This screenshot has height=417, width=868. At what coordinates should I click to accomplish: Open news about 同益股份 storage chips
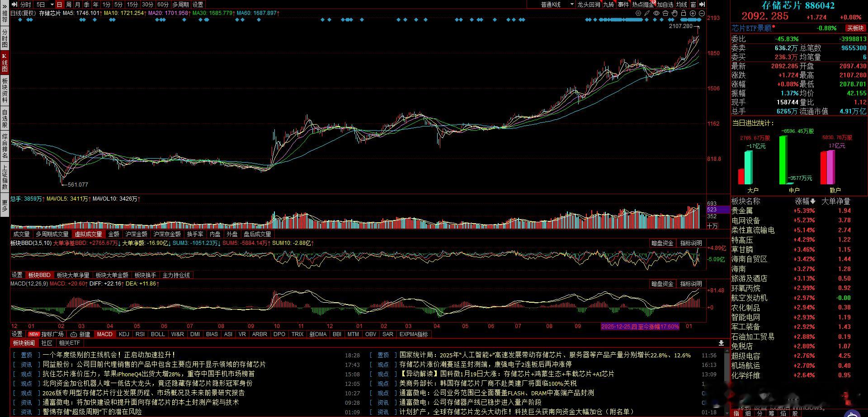[x=154, y=365]
